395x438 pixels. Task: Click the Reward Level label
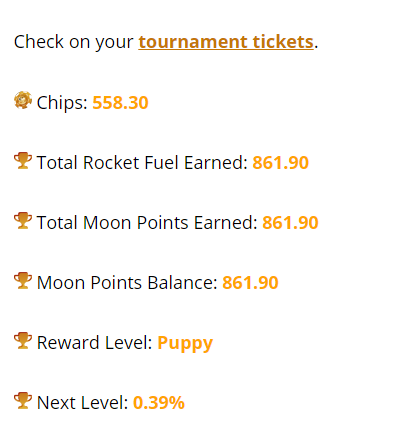click(x=95, y=343)
